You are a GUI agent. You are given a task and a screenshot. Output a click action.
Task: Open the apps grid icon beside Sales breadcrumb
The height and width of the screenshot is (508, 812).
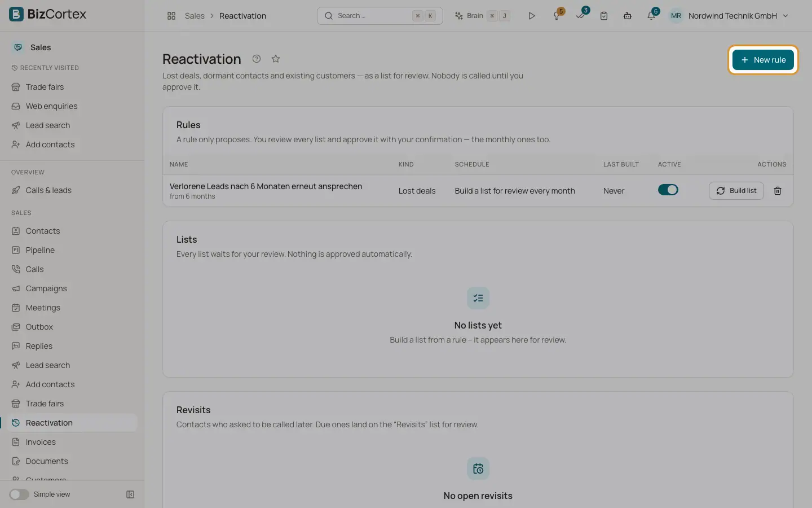pos(171,16)
